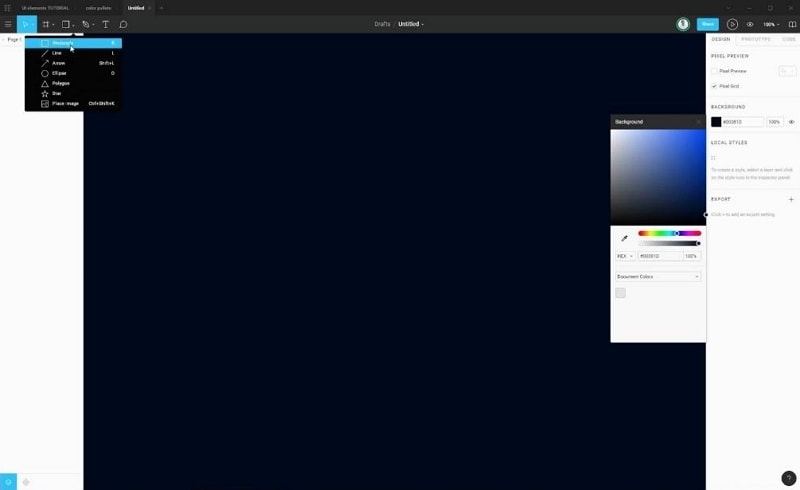Select the gray document color swatch
Image resolution: width=800 pixels, height=490 pixels.
coord(620,293)
